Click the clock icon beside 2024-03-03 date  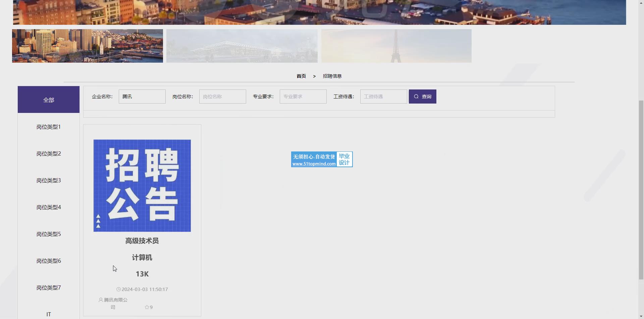118,289
